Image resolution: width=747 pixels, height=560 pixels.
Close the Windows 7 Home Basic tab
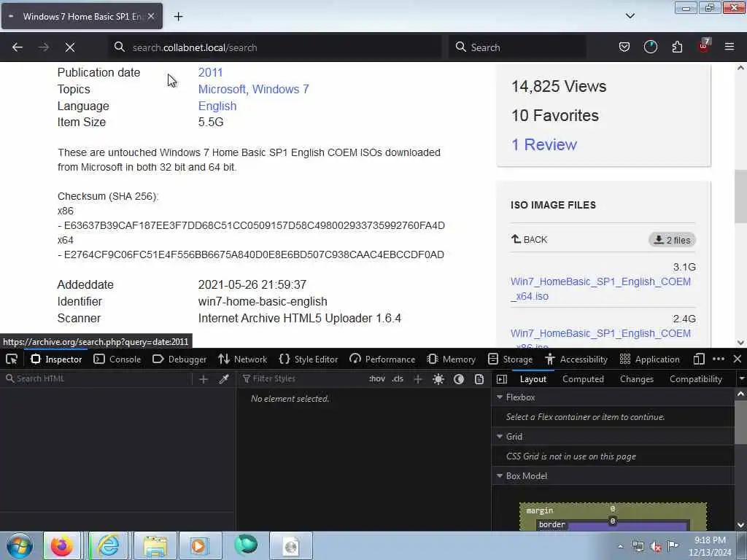(x=151, y=16)
